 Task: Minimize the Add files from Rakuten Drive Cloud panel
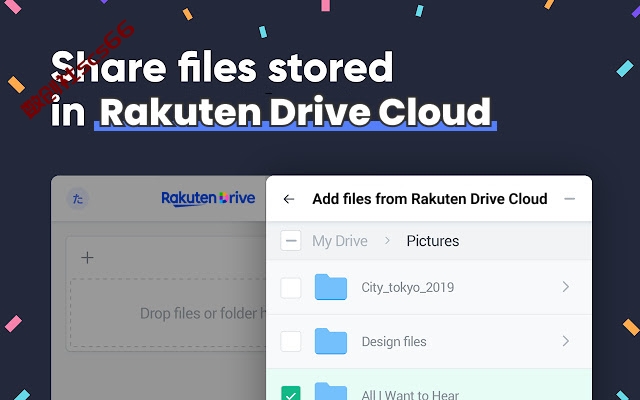pyautogui.click(x=569, y=199)
